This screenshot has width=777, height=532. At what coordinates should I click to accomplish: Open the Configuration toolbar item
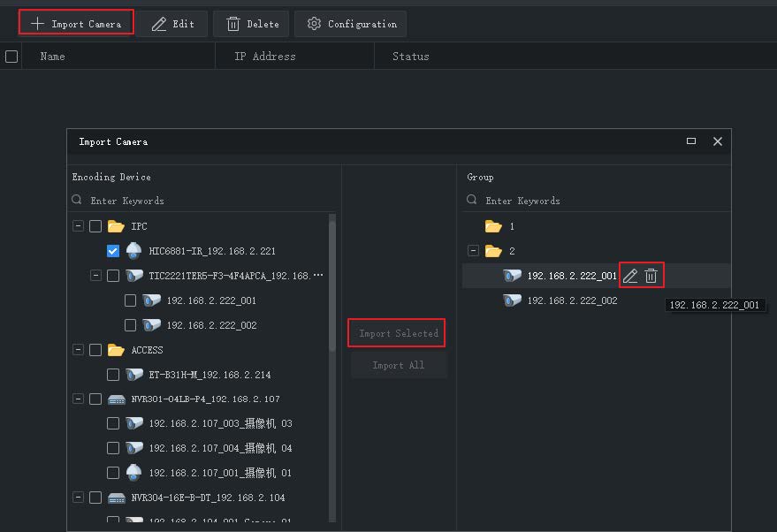pyautogui.click(x=351, y=24)
